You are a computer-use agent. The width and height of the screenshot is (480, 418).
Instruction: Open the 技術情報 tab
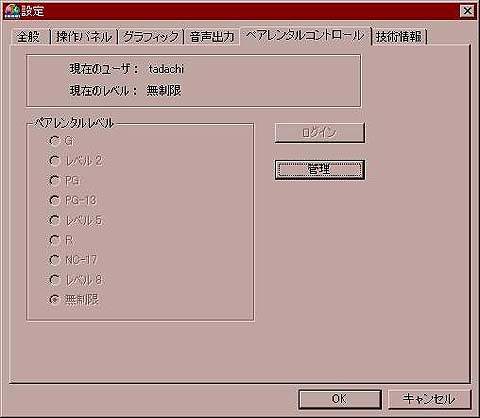click(399, 36)
